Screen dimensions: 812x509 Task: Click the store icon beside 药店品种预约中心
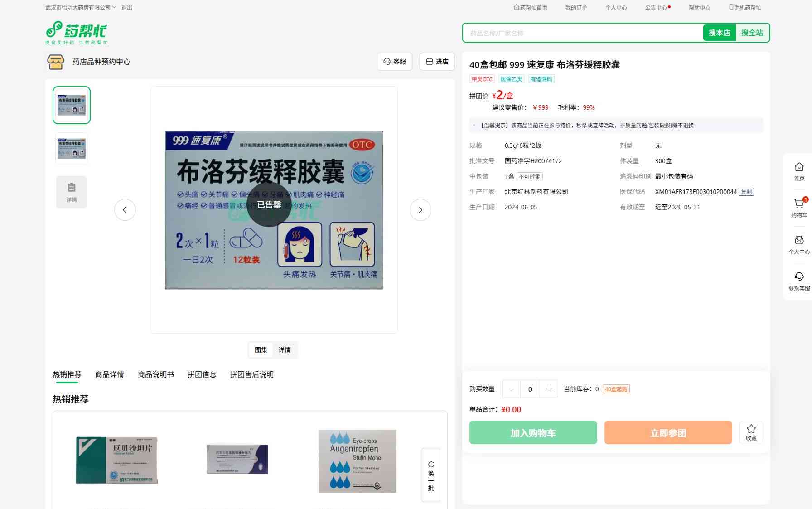[56, 62]
